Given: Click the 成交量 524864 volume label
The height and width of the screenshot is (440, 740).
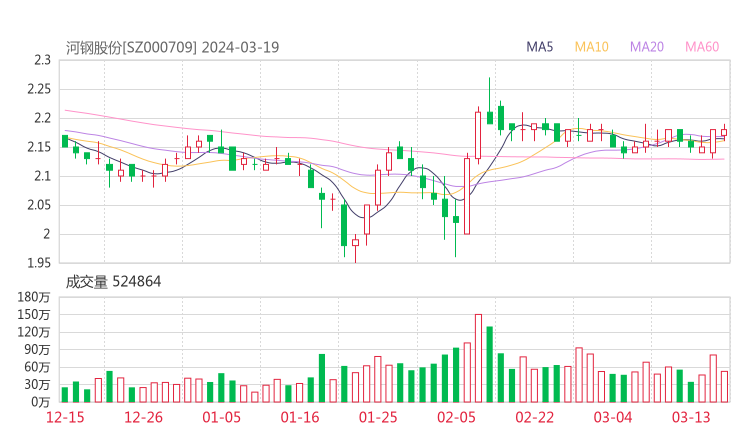Looking at the screenshot, I should (x=113, y=282).
